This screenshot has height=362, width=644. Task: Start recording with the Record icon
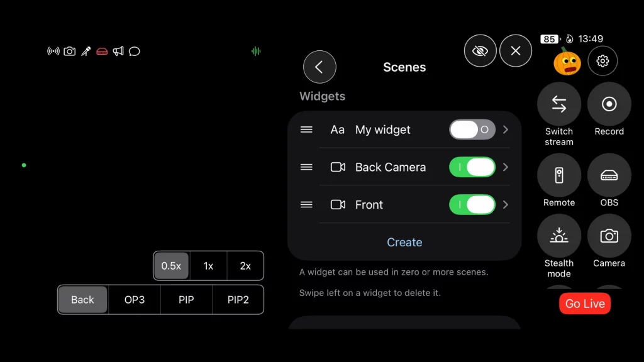coord(609,104)
